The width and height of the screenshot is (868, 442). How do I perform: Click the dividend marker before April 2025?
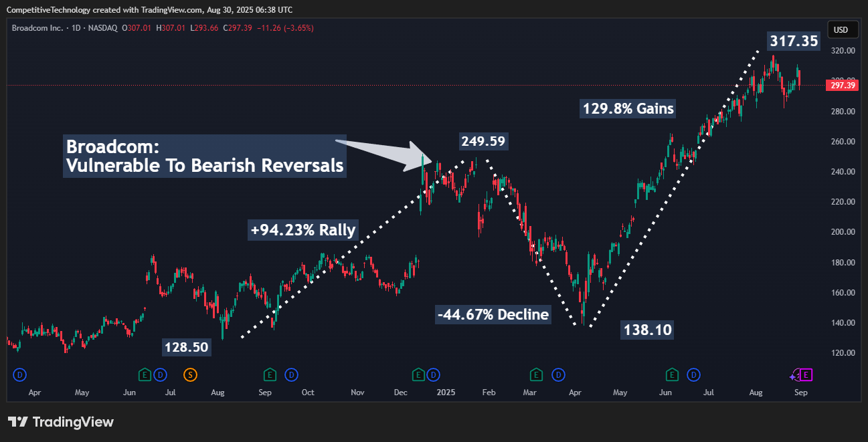(557, 374)
